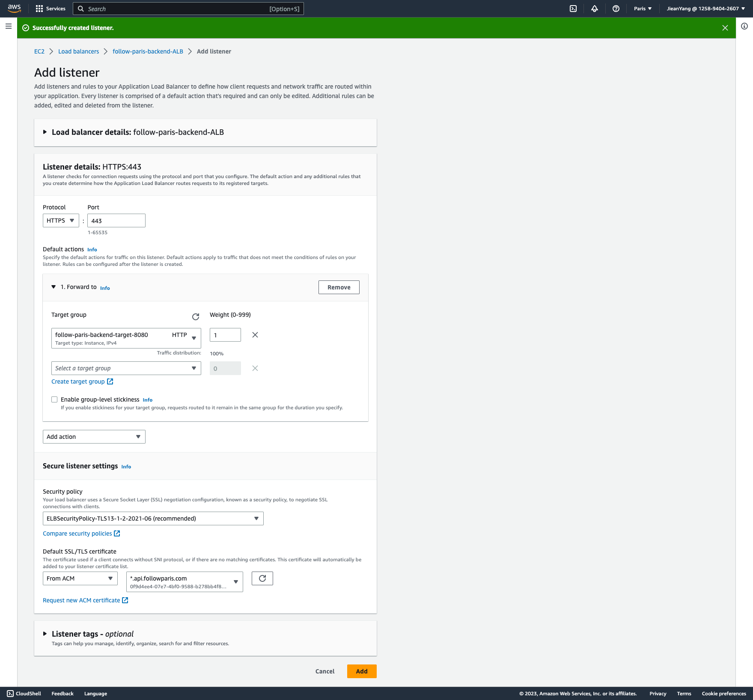Image resolution: width=753 pixels, height=700 pixels.
Task: Open the follow-paris-backend-target-8080 target group dropdown
Action: click(126, 338)
